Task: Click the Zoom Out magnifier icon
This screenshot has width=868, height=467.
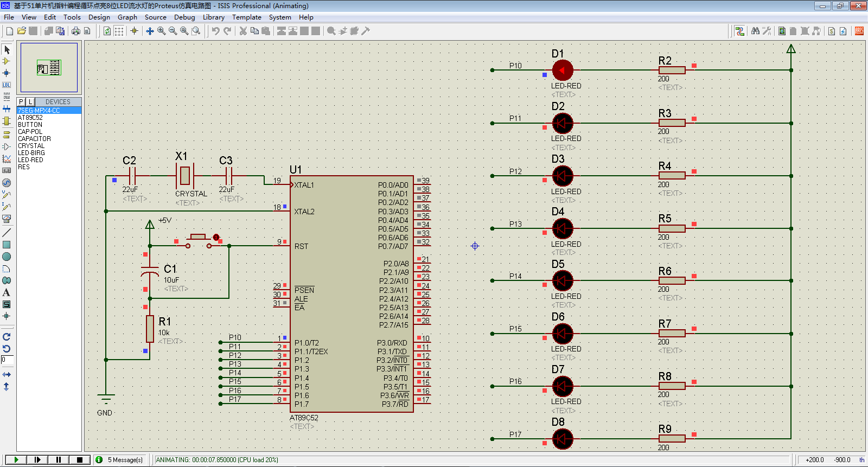Action: tap(173, 31)
